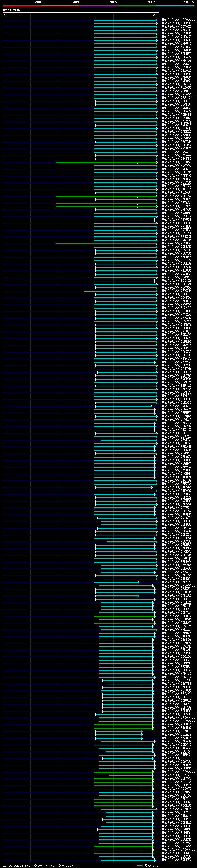Open the UniRef100_Q9LPW0 hit
Viewport: 197px width, 868px height.
pos(177,23)
